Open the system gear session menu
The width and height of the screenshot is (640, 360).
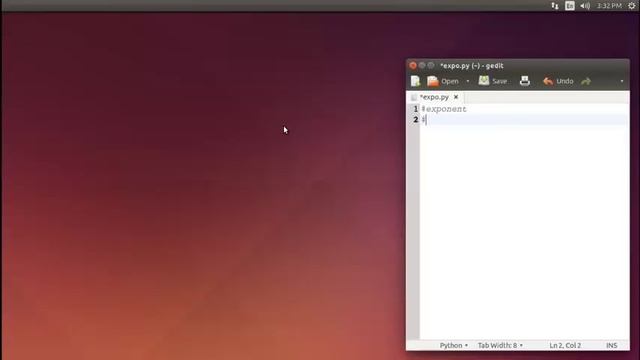pyautogui.click(x=632, y=6)
